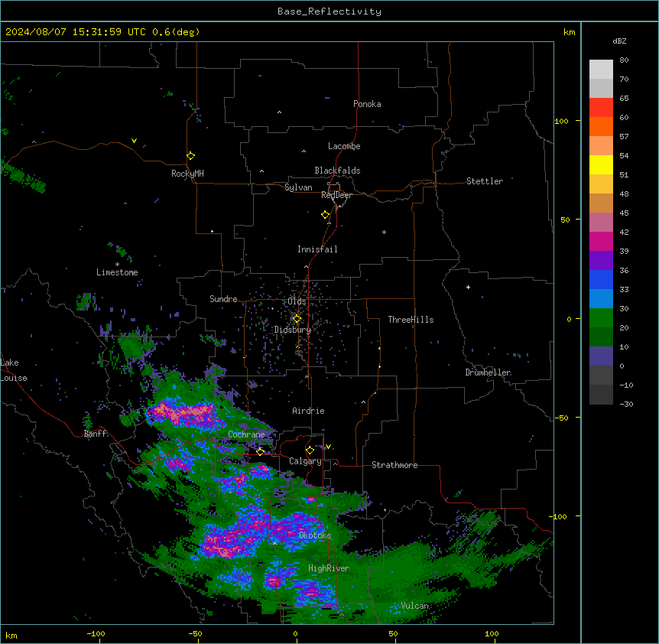Select the yellow diamond marker between Olds and Didsbury
Screen dimensions: 659x644
(x=297, y=319)
